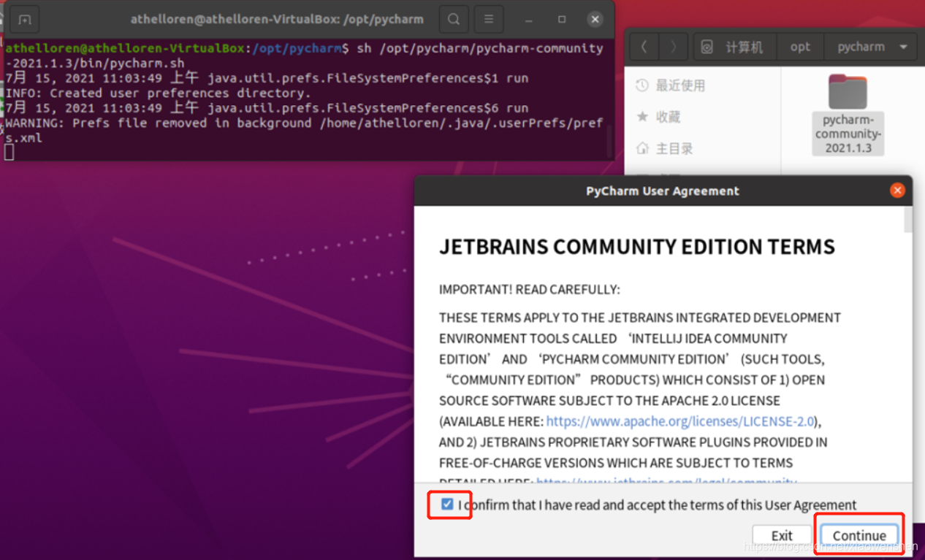925x560 pixels.
Task: Click the terminal search icon
Action: (454, 20)
